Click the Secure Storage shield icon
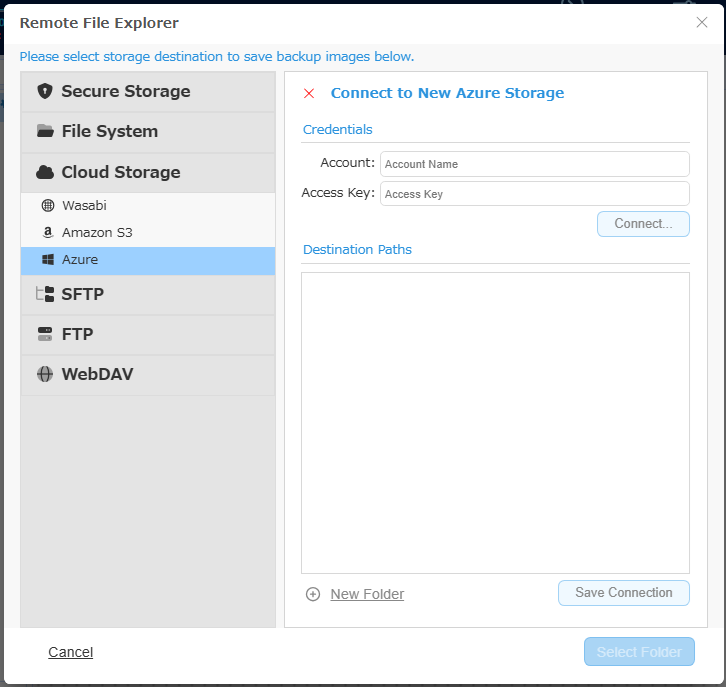 45,91
